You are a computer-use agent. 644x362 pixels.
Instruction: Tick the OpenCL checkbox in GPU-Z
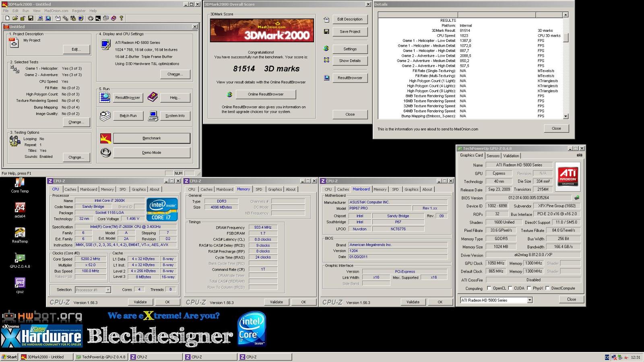[489, 288]
